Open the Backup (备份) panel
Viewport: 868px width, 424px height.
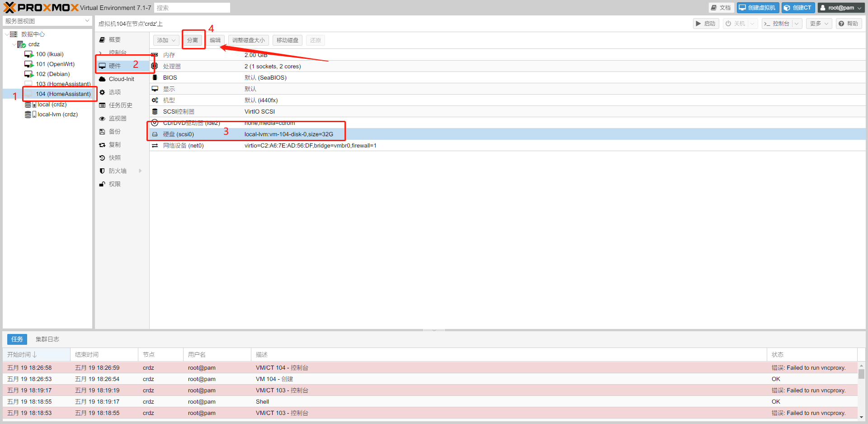[x=114, y=132]
